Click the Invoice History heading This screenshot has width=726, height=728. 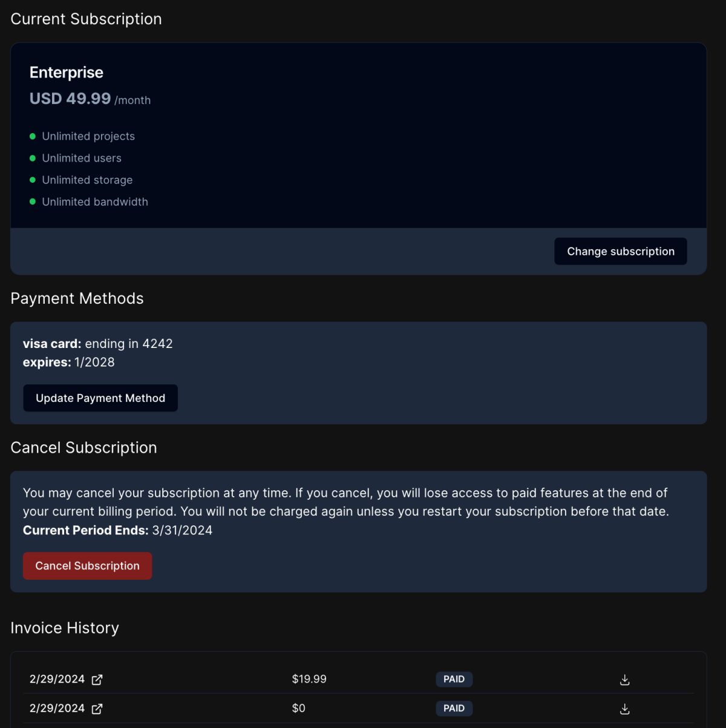65,628
